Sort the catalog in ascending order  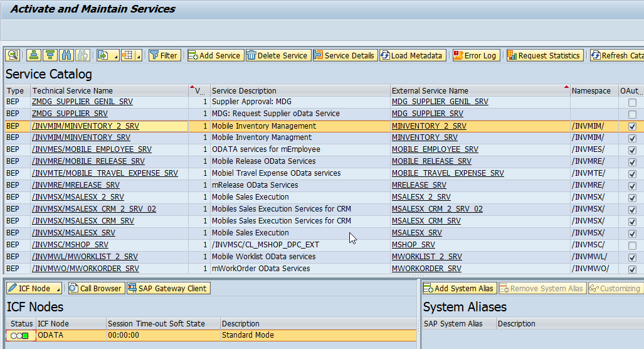point(34,55)
